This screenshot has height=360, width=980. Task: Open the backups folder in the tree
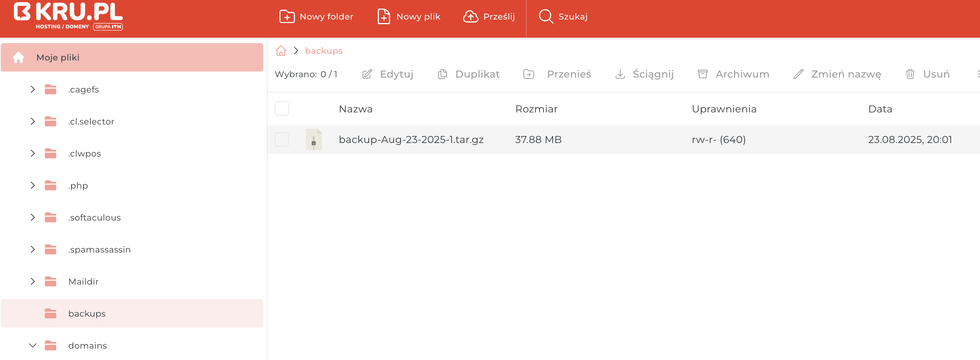point(87,314)
